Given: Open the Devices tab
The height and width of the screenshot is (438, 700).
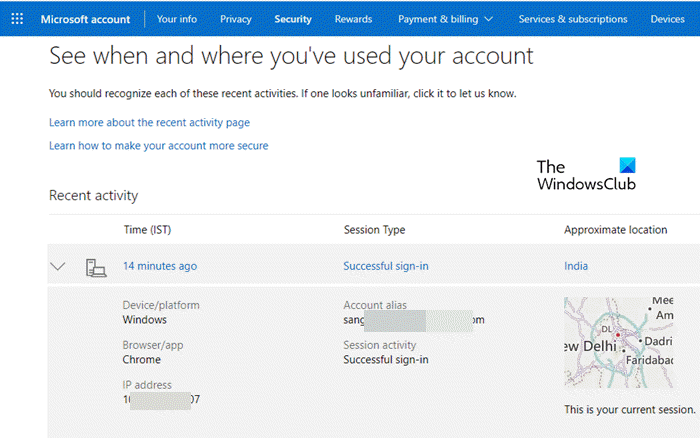Looking at the screenshot, I should point(667,19).
